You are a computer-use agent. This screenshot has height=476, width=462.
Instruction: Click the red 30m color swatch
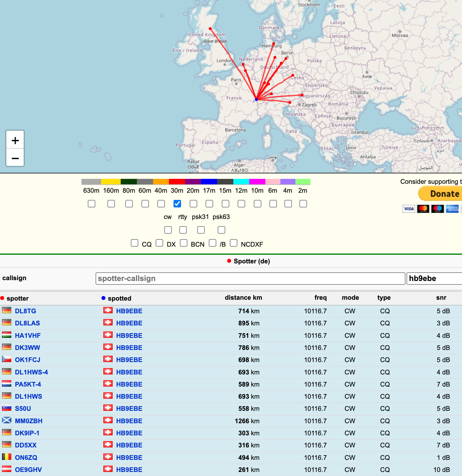tap(177, 182)
